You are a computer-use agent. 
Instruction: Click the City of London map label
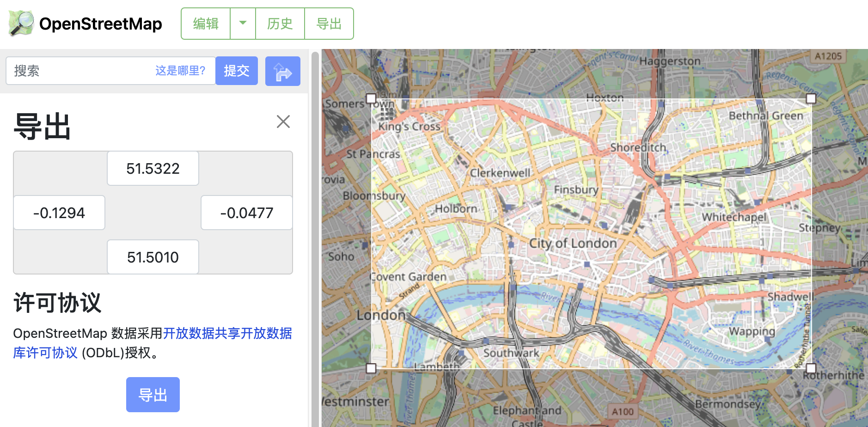point(573,243)
